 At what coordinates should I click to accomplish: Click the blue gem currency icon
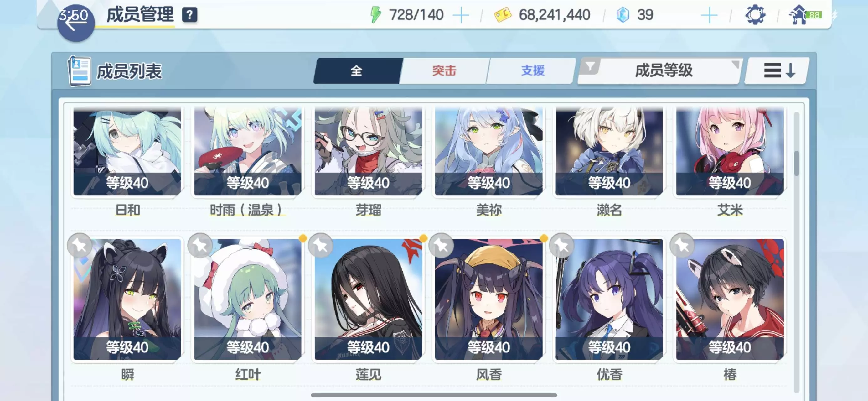pos(623,15)
